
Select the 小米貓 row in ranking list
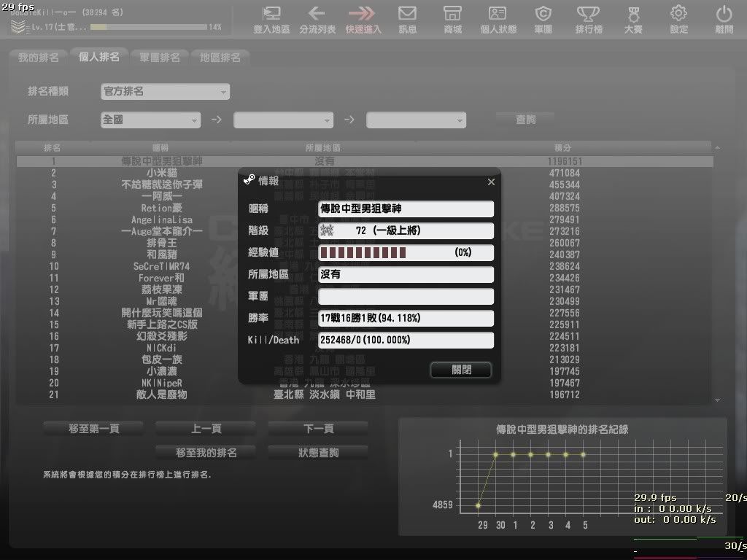(x=162, y=173)
